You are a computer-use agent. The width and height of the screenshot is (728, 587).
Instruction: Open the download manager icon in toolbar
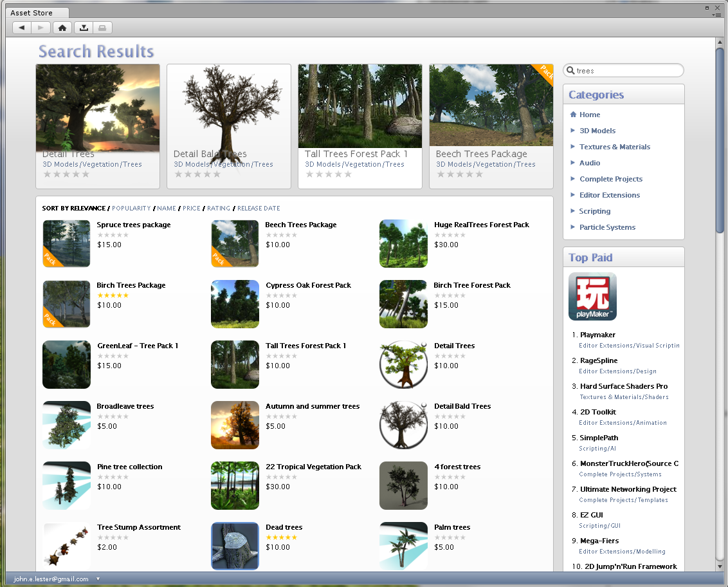coord(84,28)
